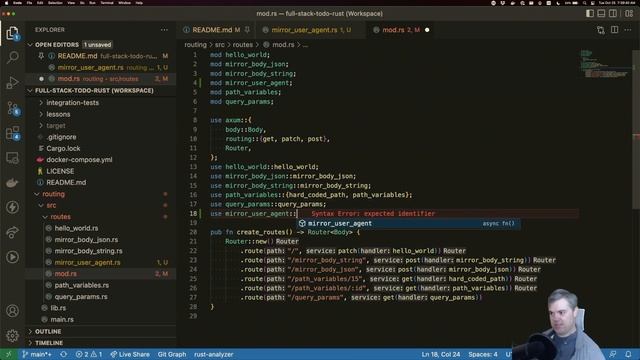
Task: Expand the lessons folder
Action: (x=58, y=114)
